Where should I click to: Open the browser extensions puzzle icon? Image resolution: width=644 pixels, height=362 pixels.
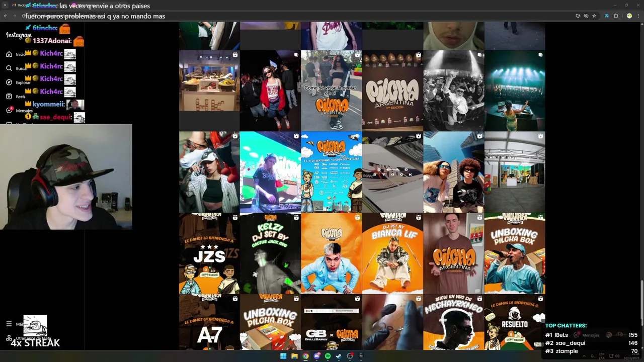point(616,16)
